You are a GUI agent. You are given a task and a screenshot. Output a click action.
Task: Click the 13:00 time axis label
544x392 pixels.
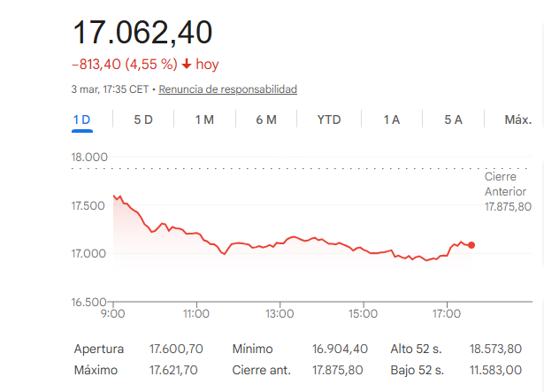pyautogui.click(x=280, y=313)
